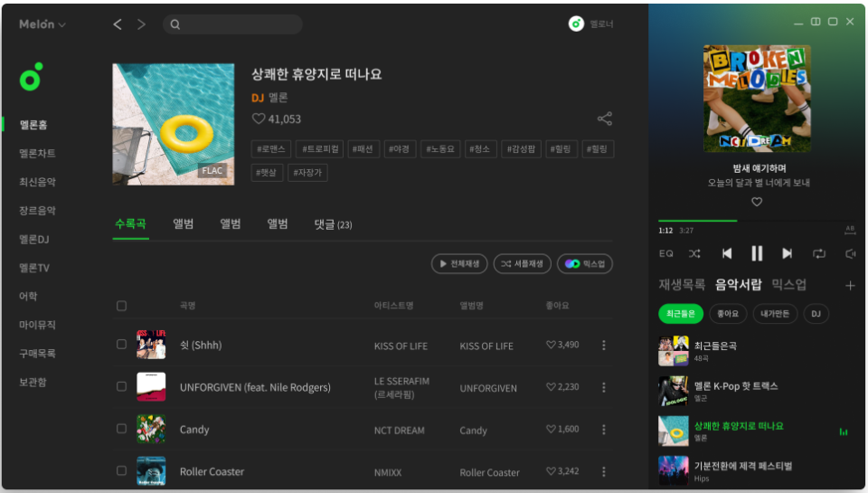Viewport: 868px width, 493px height.
Task: Click the share icon for the playlist
Action: click(605, 119)
